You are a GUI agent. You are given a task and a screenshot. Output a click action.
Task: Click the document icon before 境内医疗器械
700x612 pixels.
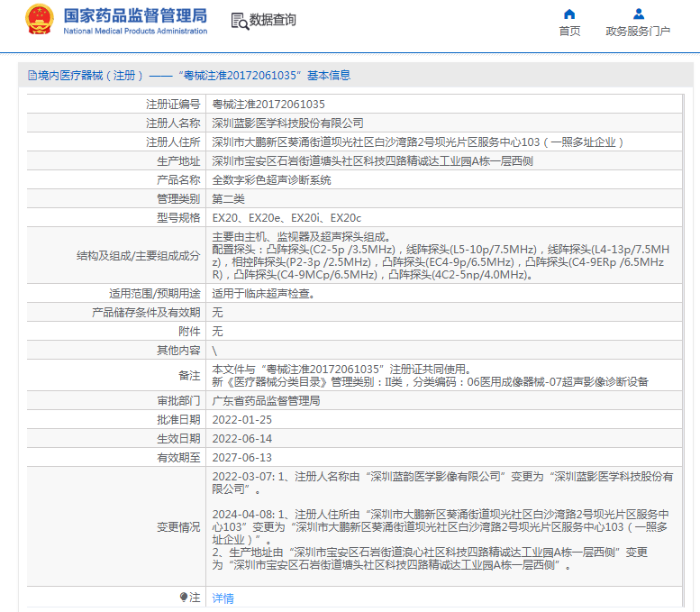(32, 76)
